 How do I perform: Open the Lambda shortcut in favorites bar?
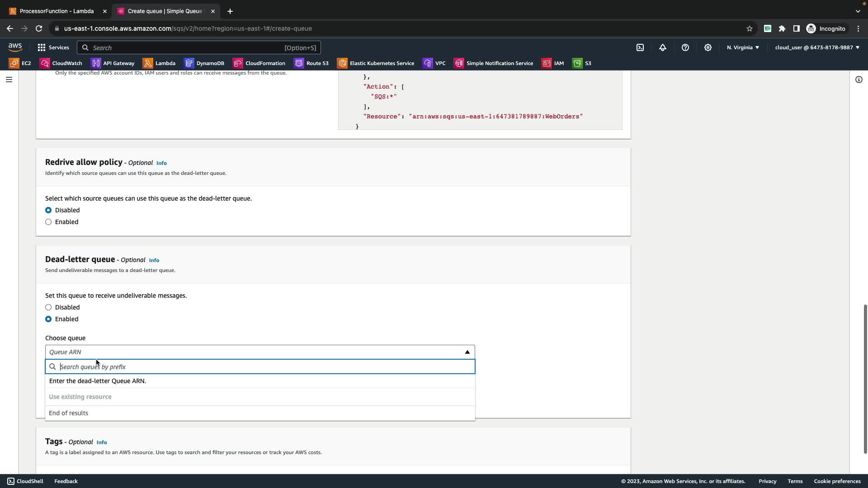point(159,63)
